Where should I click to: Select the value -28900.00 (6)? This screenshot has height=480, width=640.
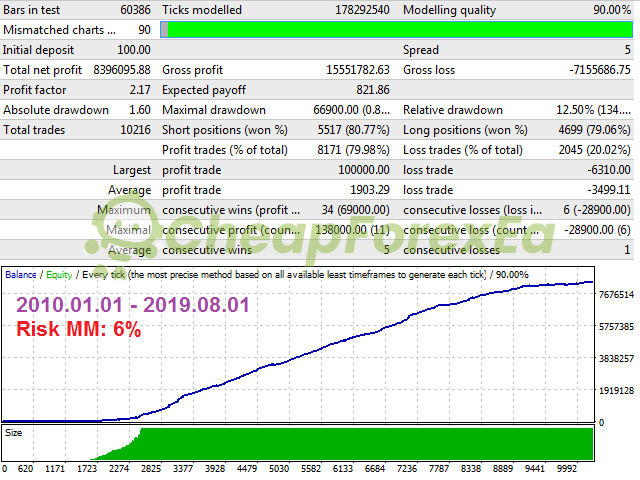[x=598, y=230]
